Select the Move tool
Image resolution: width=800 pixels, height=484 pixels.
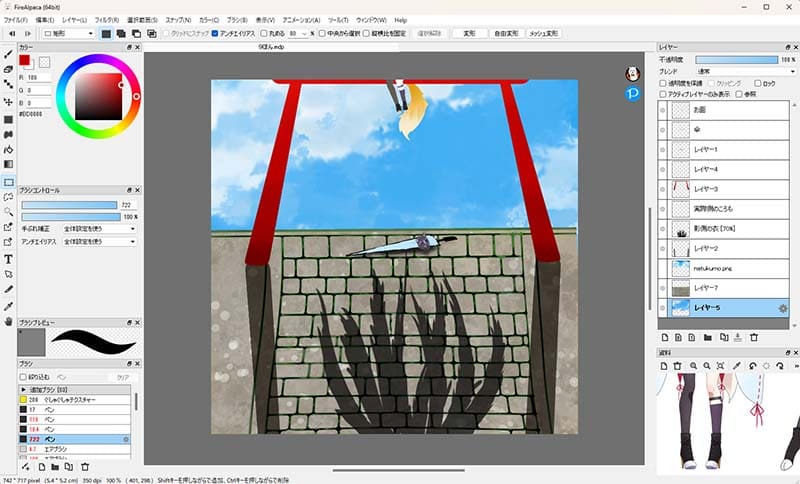pyautogui.click(x=8, y=101)
